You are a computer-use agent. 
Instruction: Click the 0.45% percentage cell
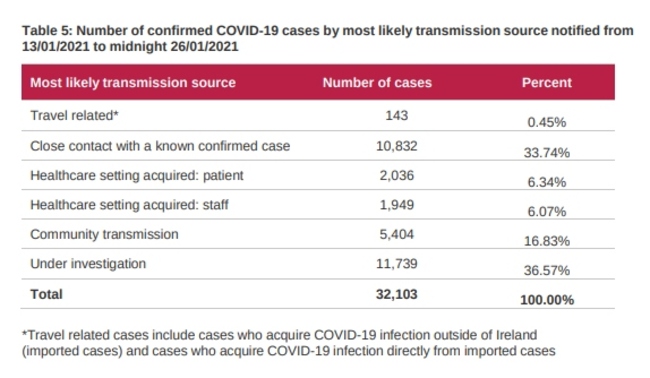pos(546,122)
